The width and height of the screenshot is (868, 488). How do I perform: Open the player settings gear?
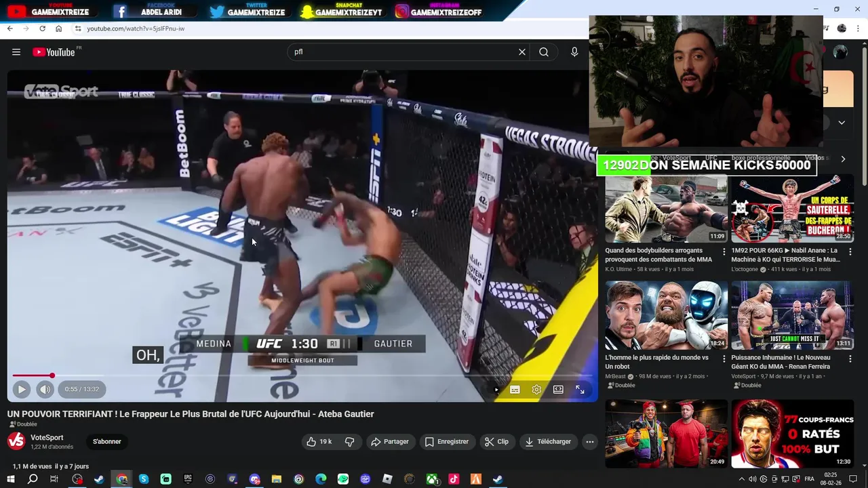coord(536,390)
